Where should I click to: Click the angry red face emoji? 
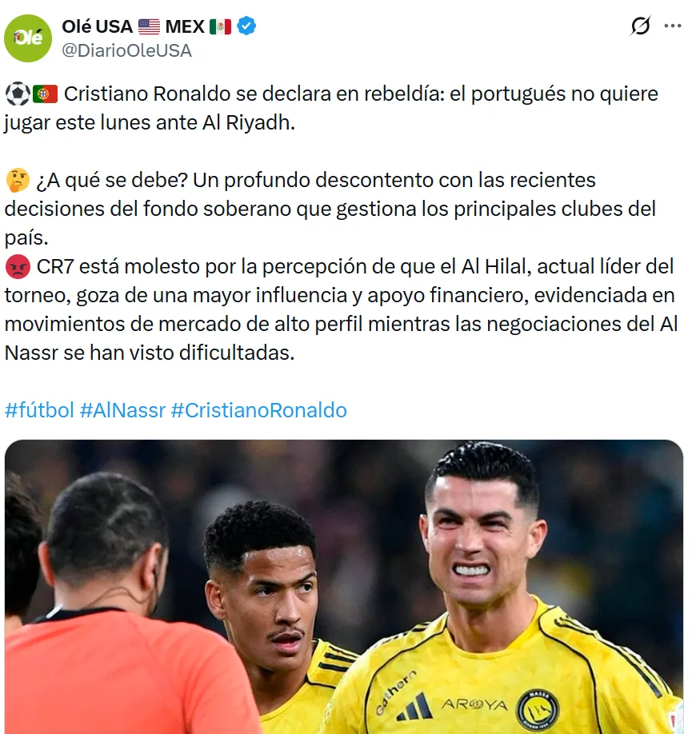[x=18, y=267]
